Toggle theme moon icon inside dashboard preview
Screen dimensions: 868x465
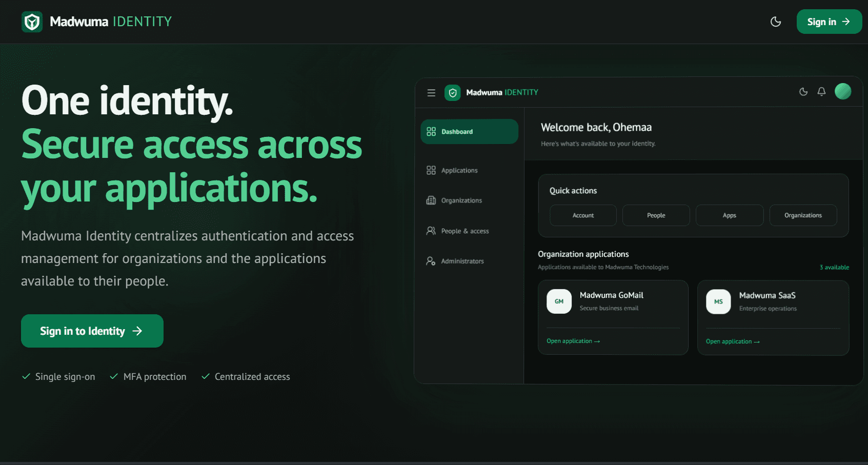[x=803, y=92]
